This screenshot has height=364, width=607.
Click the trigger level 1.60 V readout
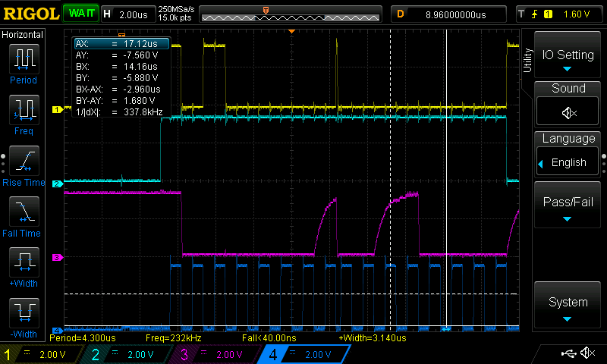click(x=577, y=14)
